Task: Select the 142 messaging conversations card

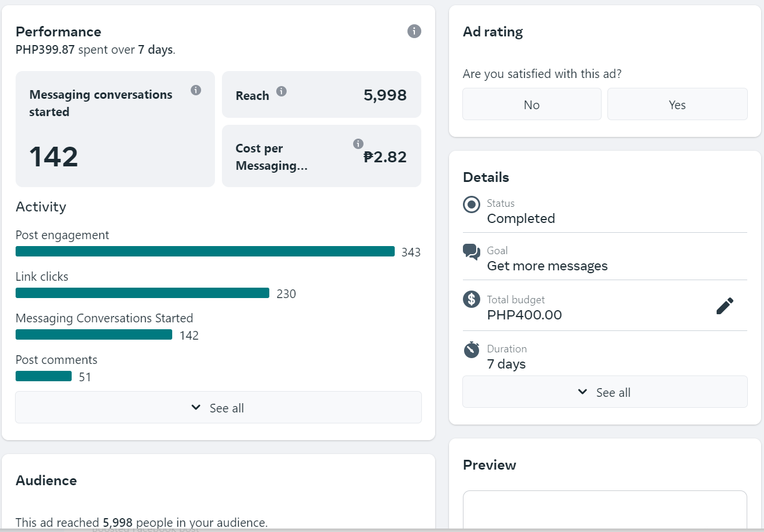Action: pos(115,129)
